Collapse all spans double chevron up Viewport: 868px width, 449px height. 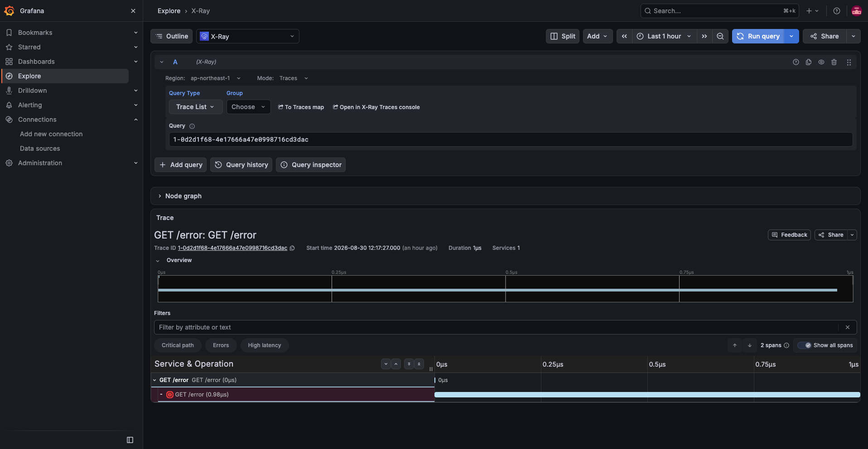(419, 364)
